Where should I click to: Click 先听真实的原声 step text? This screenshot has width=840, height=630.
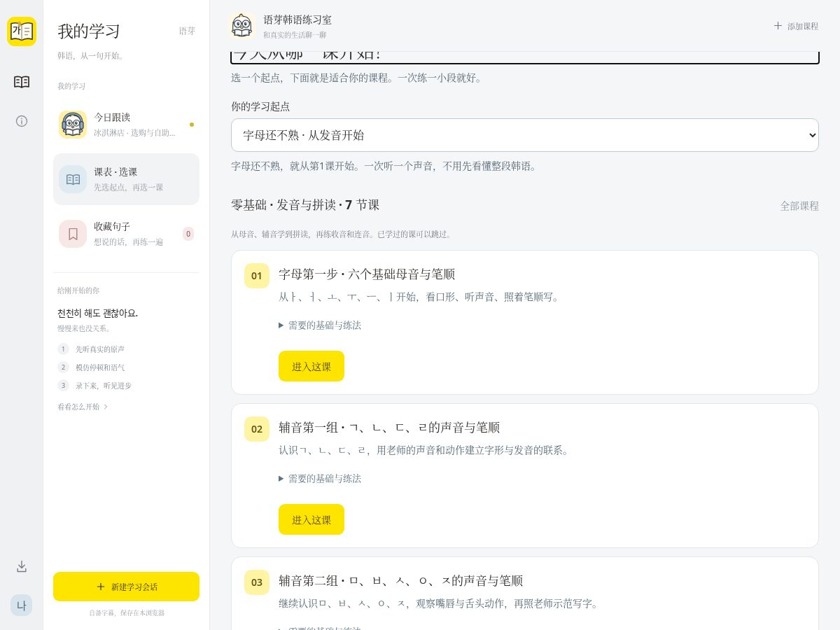click(100, 349)
